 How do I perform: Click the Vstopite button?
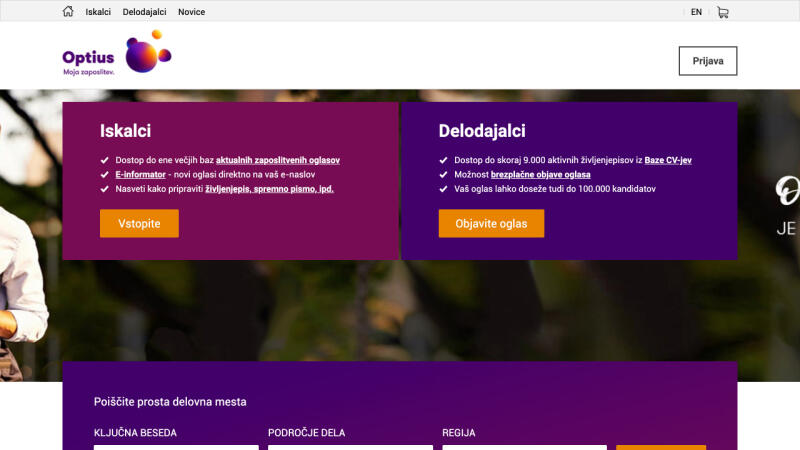click(x=139, y=223)
